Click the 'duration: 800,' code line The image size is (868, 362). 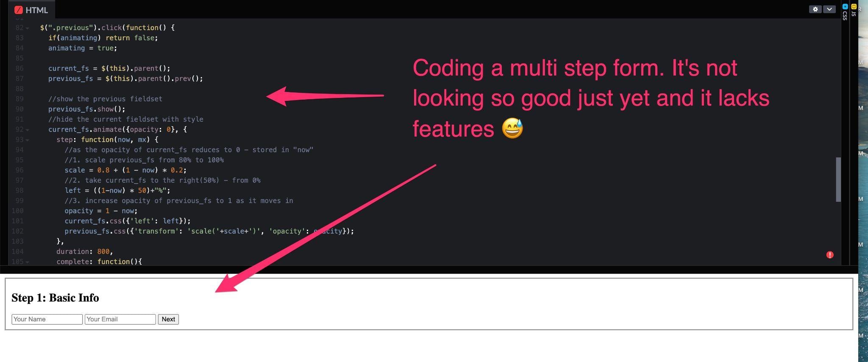coord(85,251)
